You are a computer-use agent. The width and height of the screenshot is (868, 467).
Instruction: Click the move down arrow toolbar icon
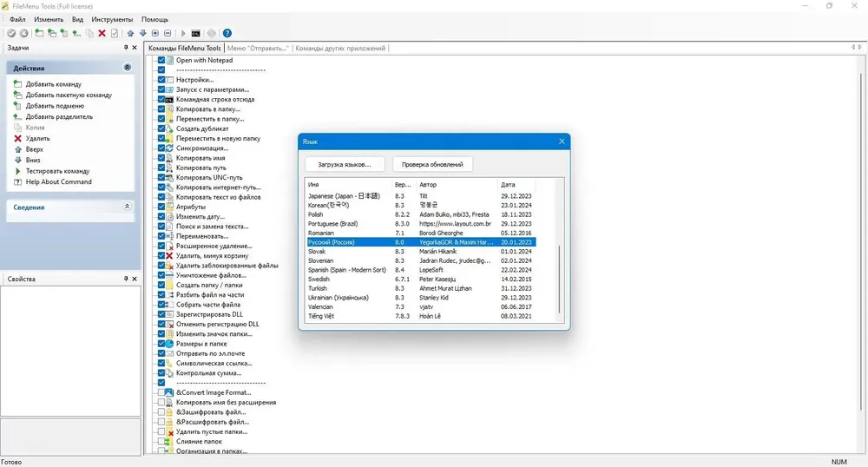pyautogui.click(x=143, y=33)
